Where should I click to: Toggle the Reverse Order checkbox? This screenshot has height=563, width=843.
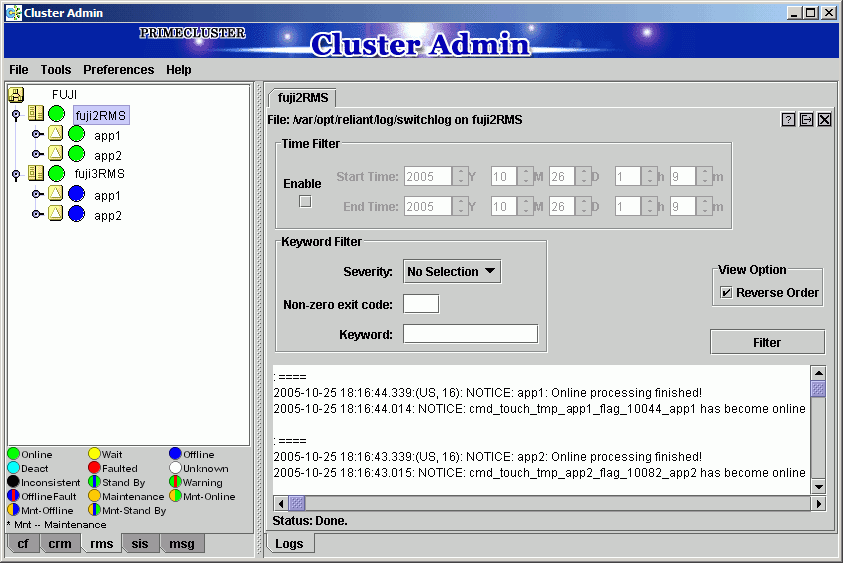[726, 293]
